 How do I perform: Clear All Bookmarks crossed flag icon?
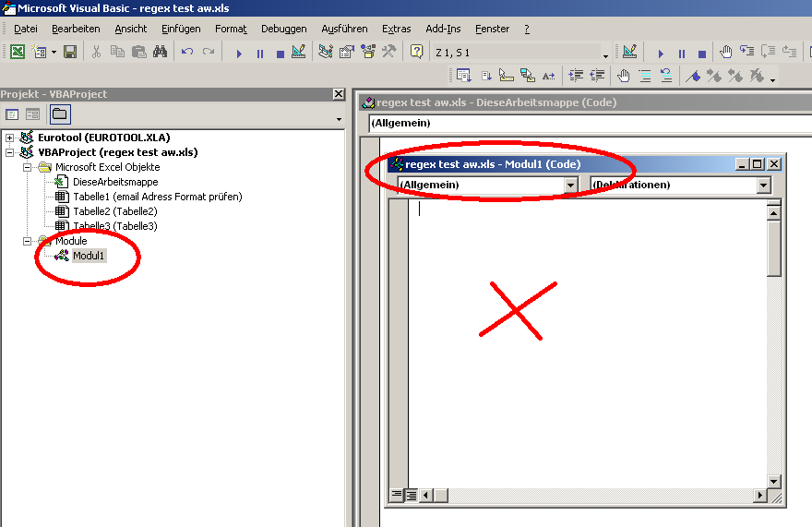click(x=758, y=77)
